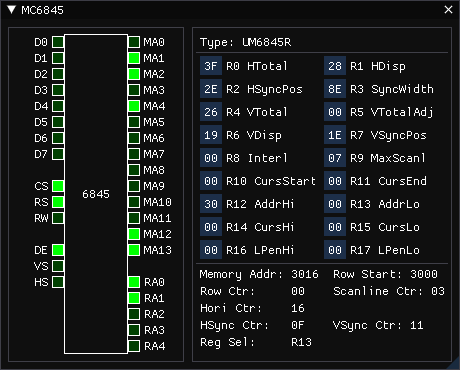This screenshot has width=460, height=370.
Task: Click the lit DE pin indicator
Action: click(58, 250)
